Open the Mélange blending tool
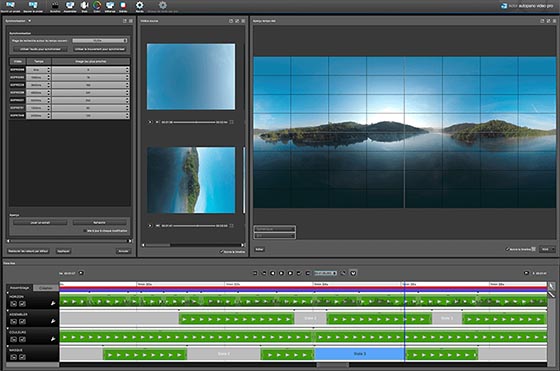 click(x=110, y=5)
